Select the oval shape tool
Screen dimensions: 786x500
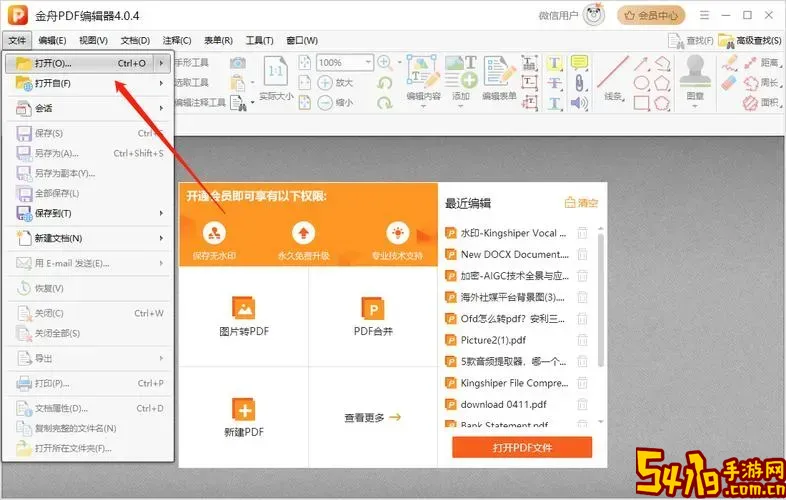click(641, 83)
